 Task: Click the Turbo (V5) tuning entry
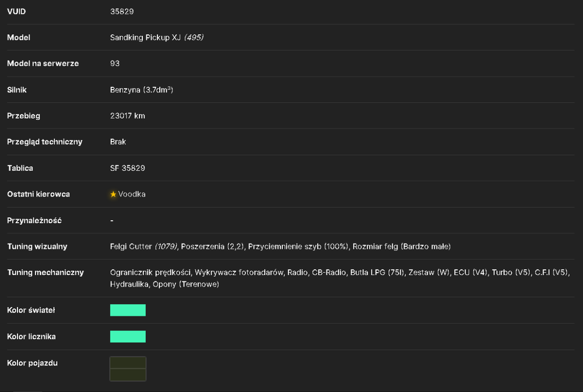tap(511, 273)
